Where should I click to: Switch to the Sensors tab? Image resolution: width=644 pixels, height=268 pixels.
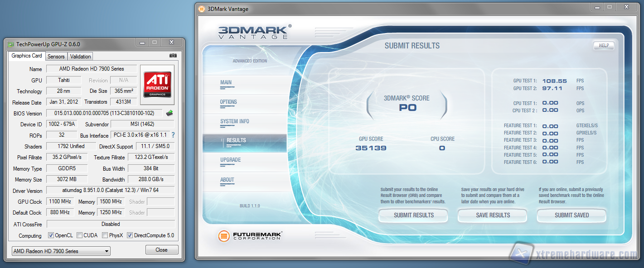tap(56, 57)
